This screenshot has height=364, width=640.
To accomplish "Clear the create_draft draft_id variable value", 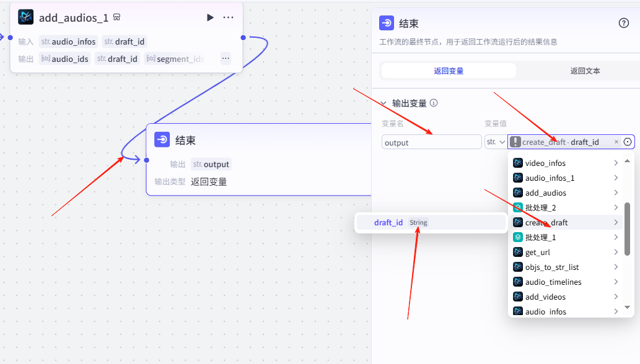I will (x=616, y=142).
